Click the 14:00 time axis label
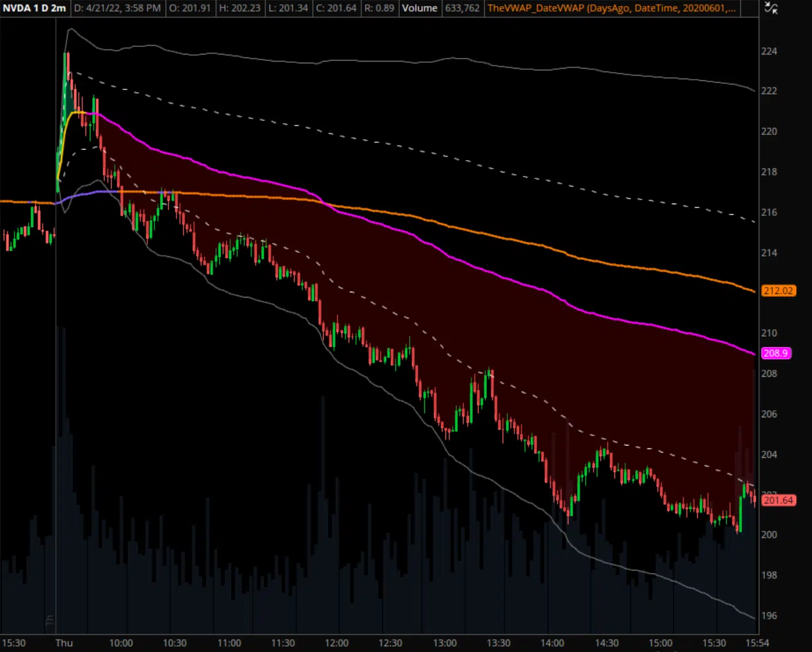Image resolution: width=812 pixels, height=652 pixels. click(552, 643)
